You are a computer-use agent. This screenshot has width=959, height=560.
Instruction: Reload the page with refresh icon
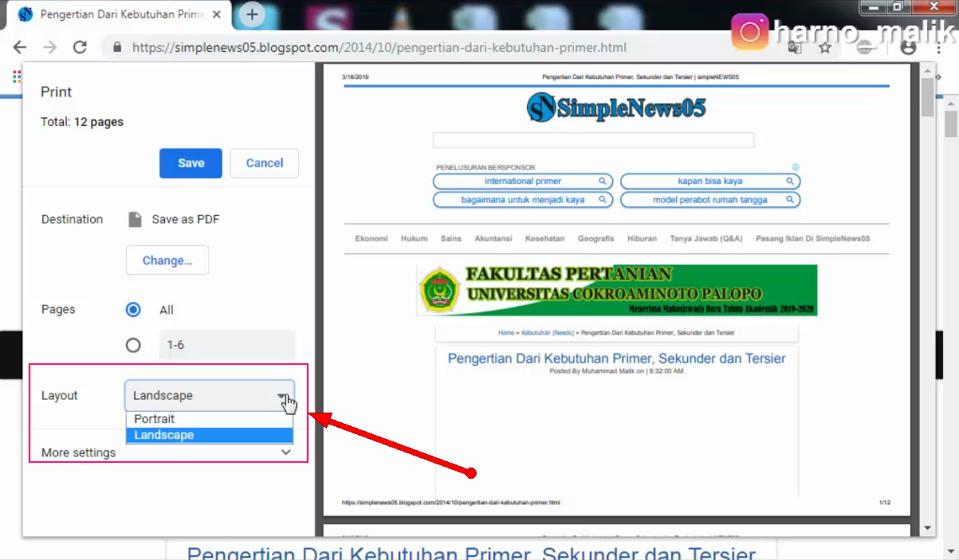tap(80, 48)
